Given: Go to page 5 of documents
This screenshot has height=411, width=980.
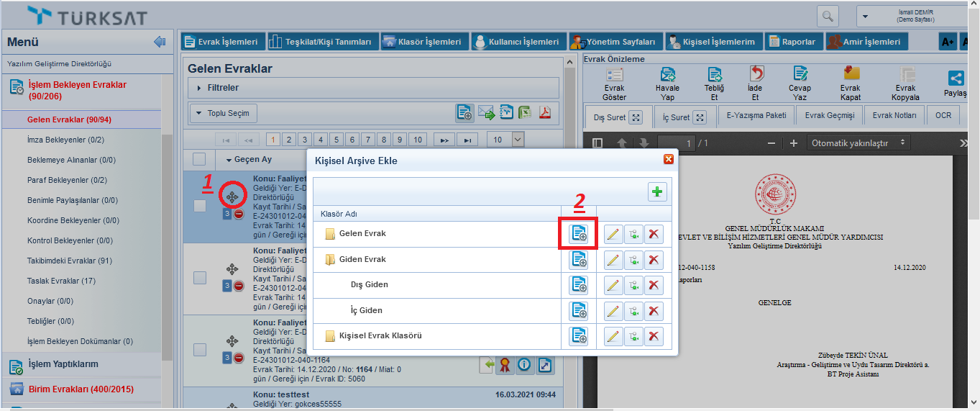Looking at the screenshot, I should 336,140.
